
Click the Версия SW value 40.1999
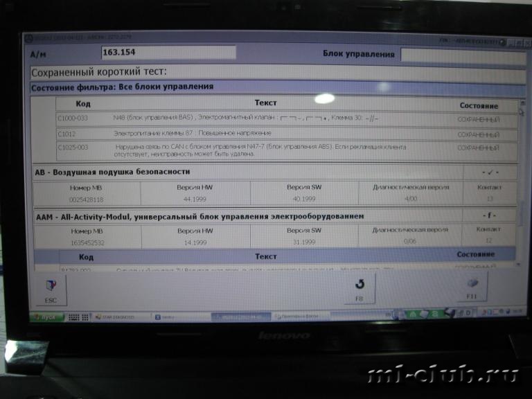coord(304,199)
